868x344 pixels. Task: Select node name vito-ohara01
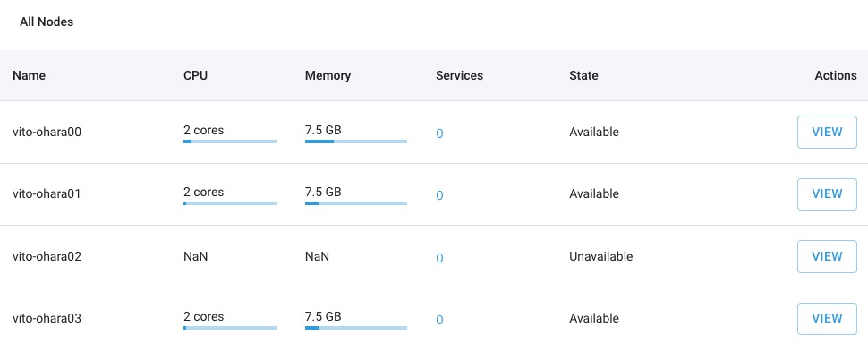[x=47, y=194]
